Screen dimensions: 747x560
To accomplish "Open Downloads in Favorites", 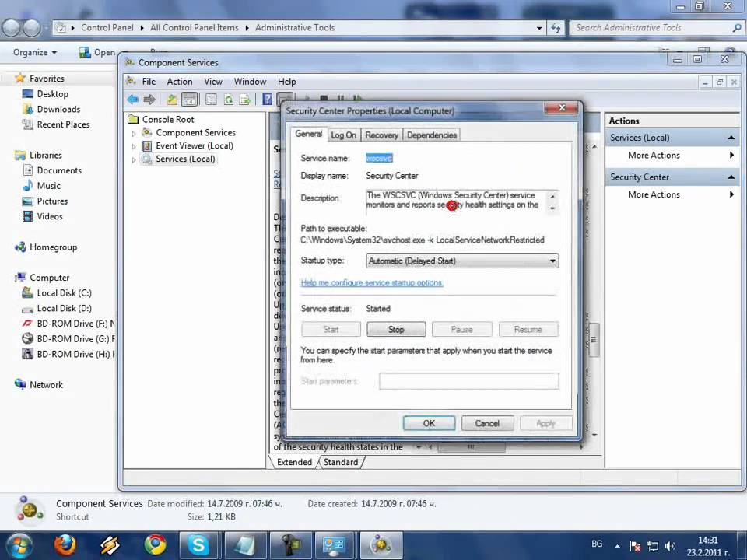I will [52, 109].
